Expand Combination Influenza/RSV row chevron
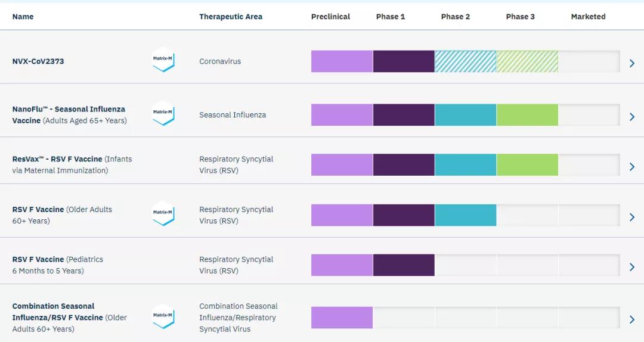Image resolution: width=644 pixels, height=342 pixels. tap(632, 320)
